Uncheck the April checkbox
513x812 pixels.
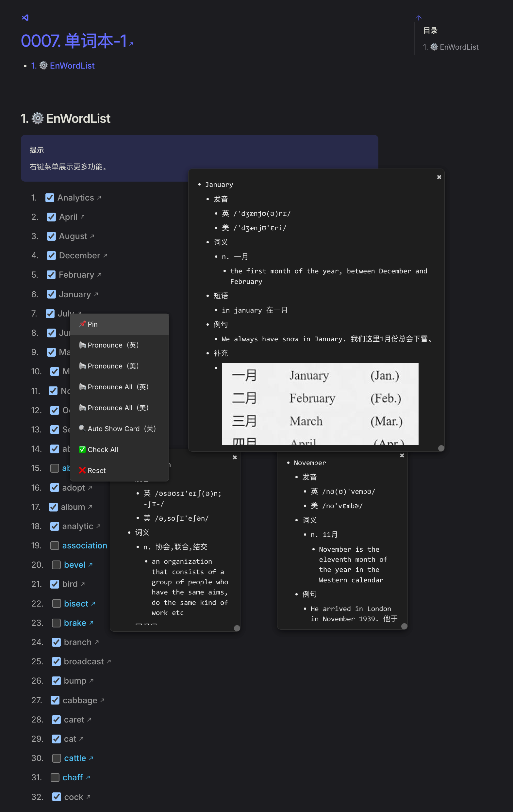point(51,217)
